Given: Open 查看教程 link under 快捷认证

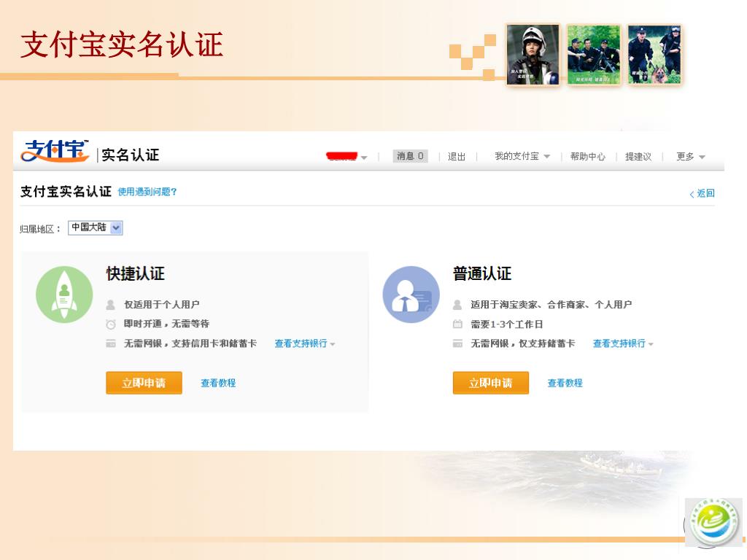Looking at the screenshot, I should (218, 383).
